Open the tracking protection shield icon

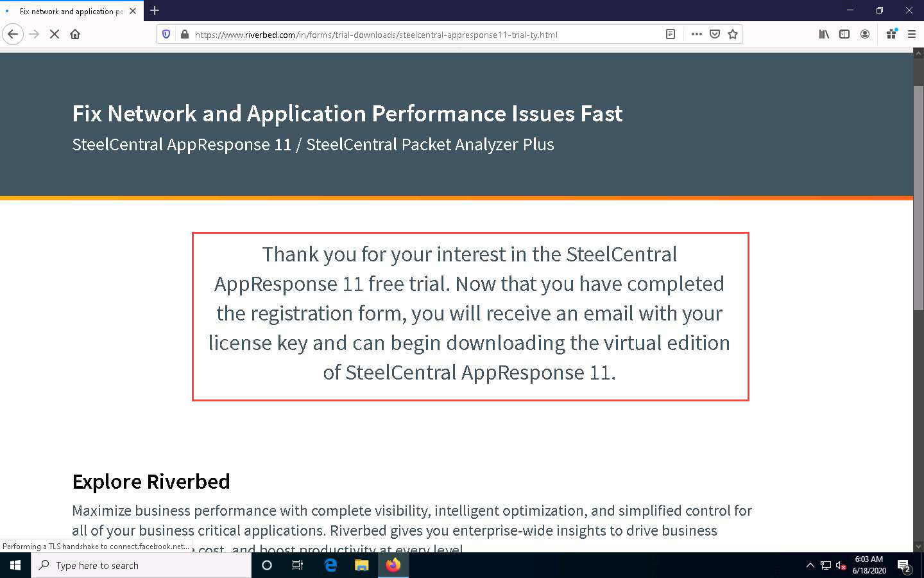[x=166, y=35]
